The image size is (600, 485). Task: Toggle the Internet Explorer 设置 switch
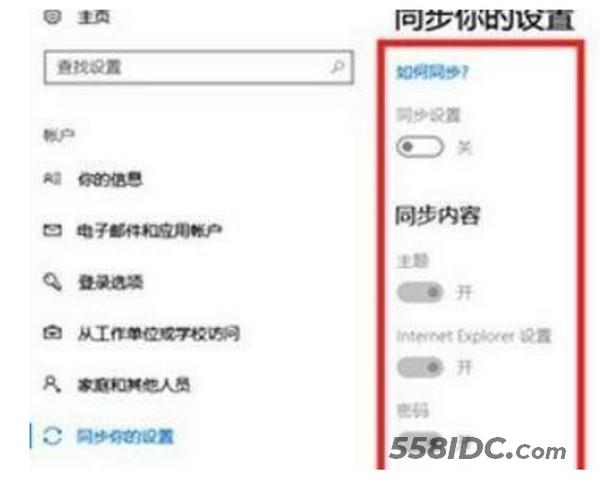point(420,367)
